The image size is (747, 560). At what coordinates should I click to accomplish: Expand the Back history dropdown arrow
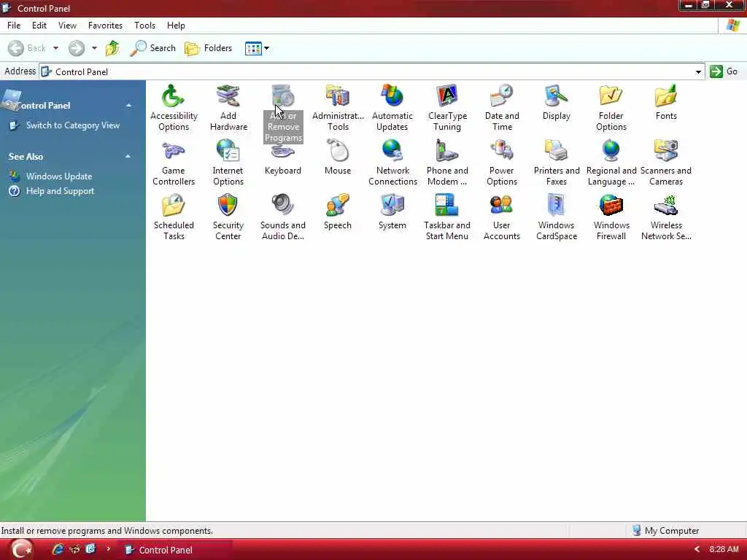55,48
